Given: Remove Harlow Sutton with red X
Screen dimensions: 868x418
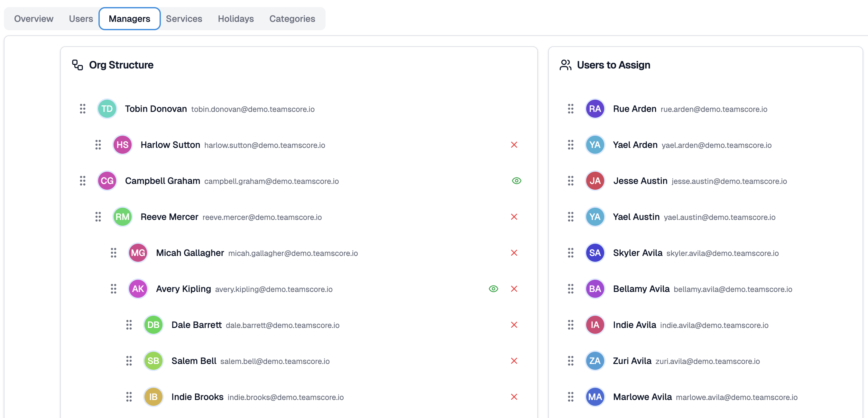Looking at the screenshot, I should point(513,145).
